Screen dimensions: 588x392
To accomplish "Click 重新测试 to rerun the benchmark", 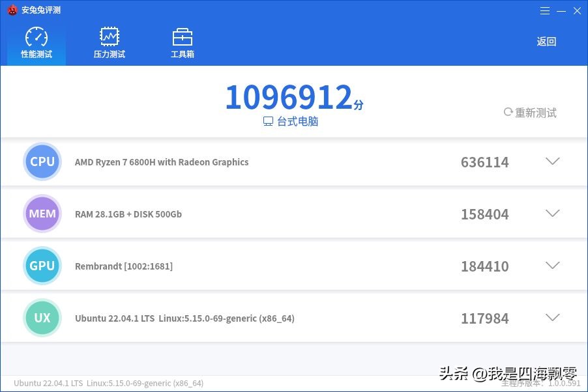I will (536, 112).
